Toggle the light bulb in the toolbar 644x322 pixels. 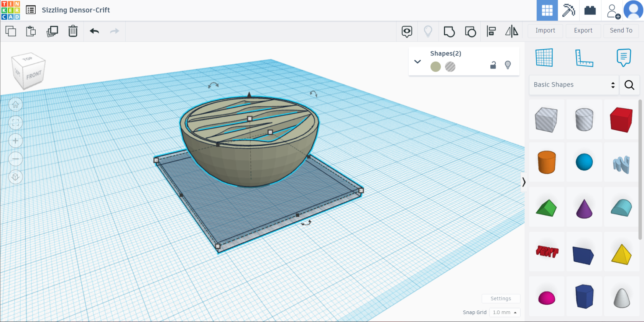428,31
